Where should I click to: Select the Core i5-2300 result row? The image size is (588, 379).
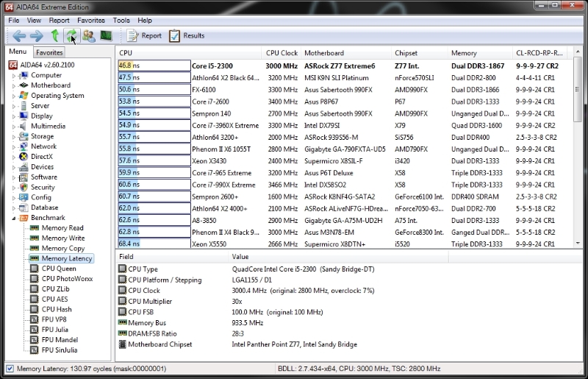(x=345, y=65)
